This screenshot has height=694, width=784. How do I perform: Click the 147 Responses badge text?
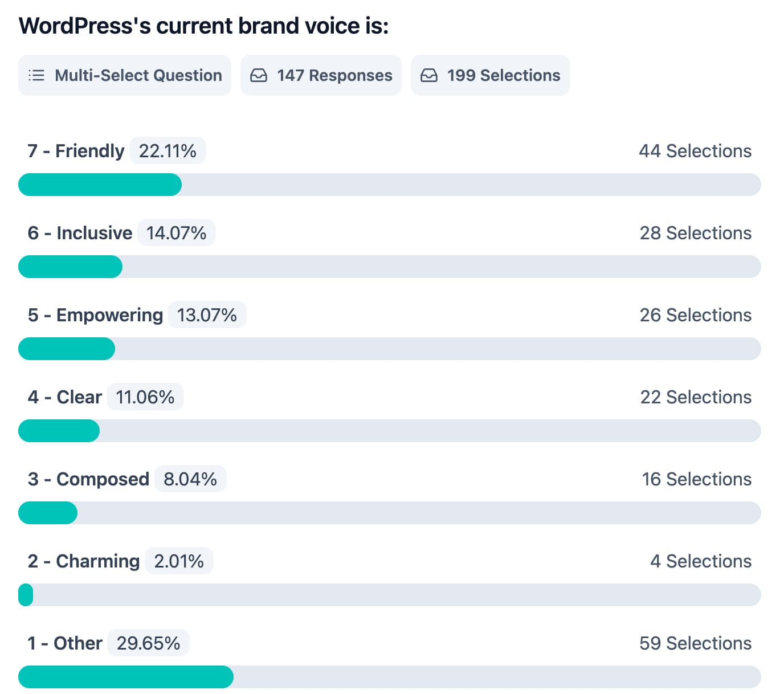334,75
